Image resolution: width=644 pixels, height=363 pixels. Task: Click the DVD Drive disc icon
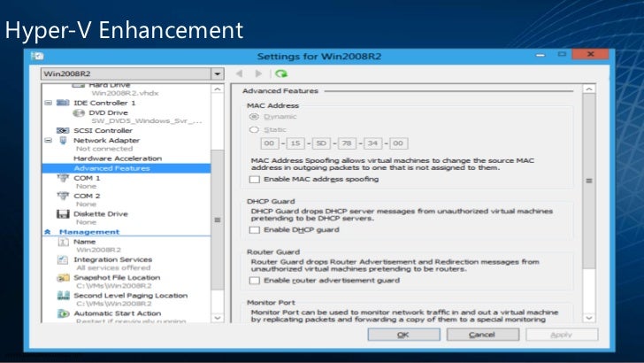point(79,112)
